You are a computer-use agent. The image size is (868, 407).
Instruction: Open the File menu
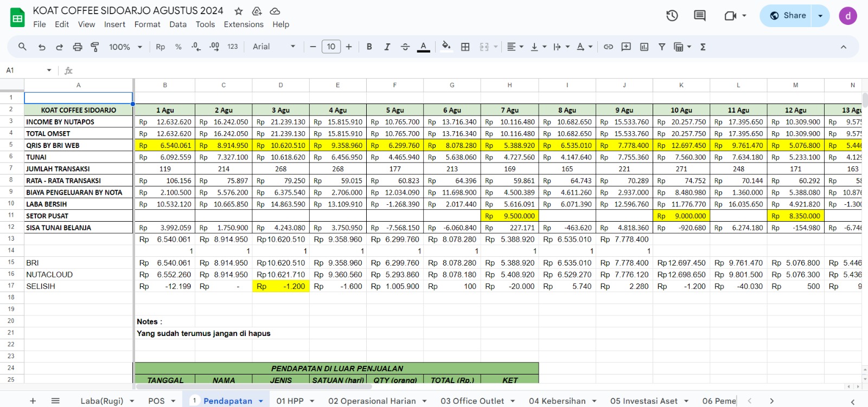(40, 24)
